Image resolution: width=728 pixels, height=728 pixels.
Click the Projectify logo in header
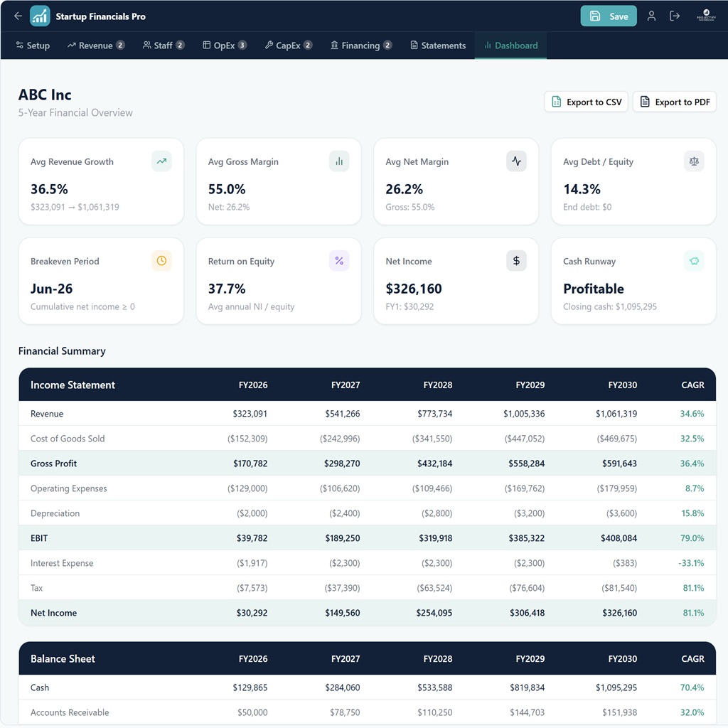(706, 16)
